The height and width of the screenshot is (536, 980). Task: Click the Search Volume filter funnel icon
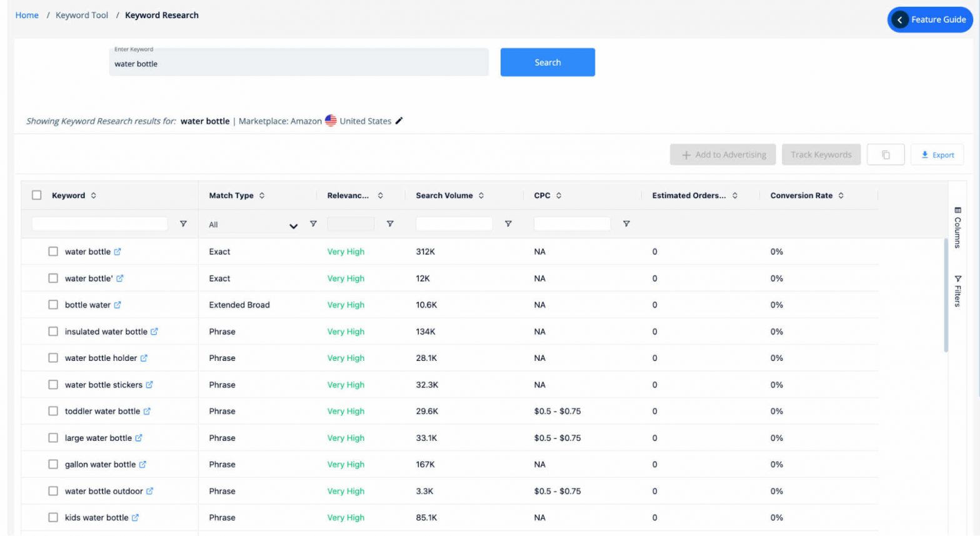coord(508,224)
